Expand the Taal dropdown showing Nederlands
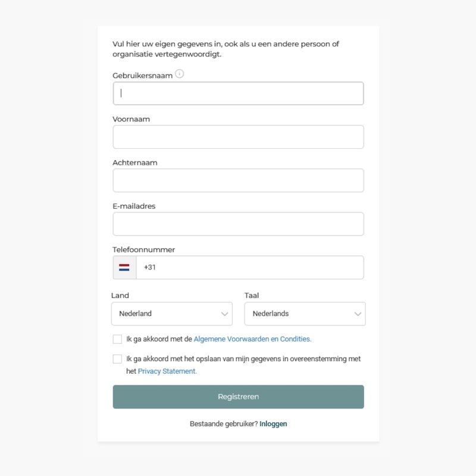This screenshot has width=476, height=476. (x=305, y=314)
